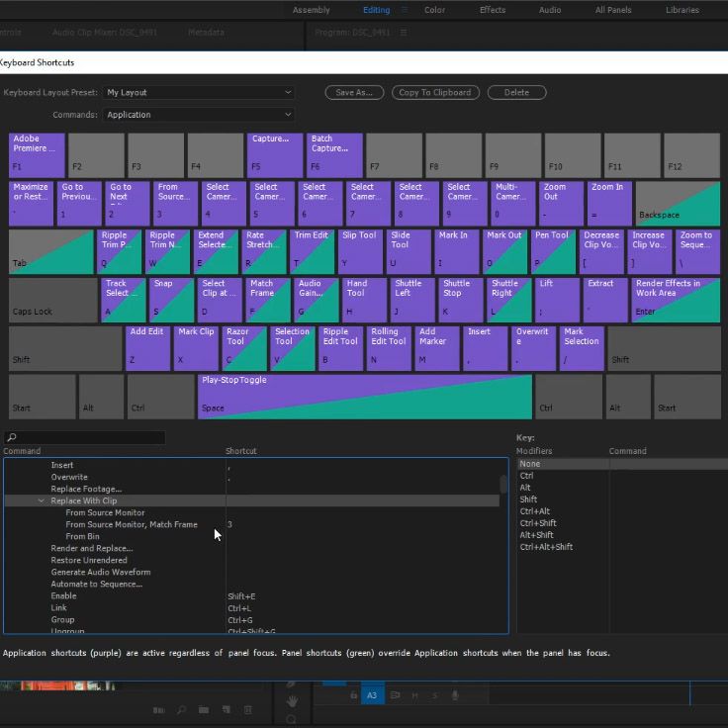Select the Z key labeled Add Edit
Image resolution: width=728 pixels, height=728 pixels.
[148, 348]
